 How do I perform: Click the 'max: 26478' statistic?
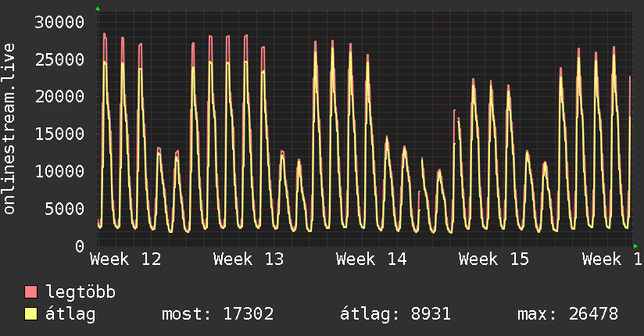(x=567, y=314)
